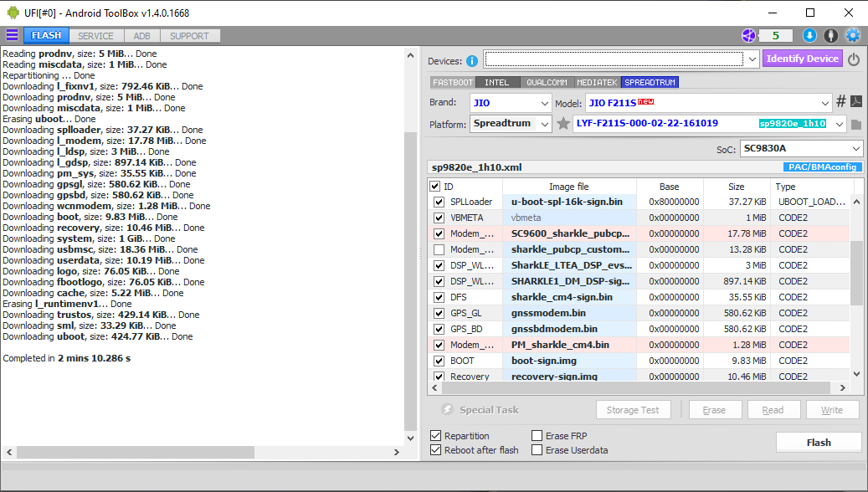This screenshot has height=492, width=868.
Task: Switch to the ADB tab
Action: coord(141,36)
